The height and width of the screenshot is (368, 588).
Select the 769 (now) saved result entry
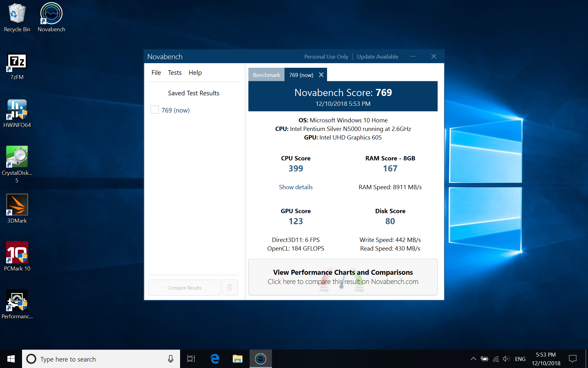tap(175, 110)
